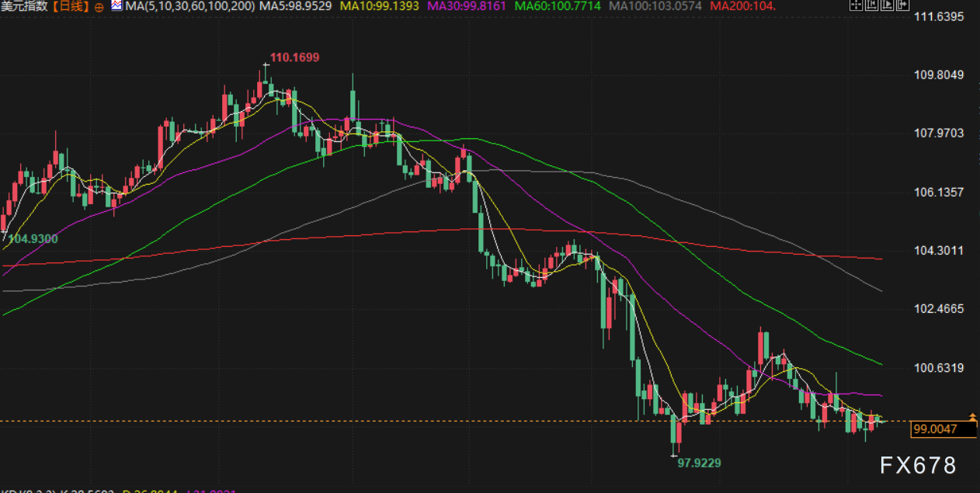Open the MA indicator chart icon

click(116, 6)
